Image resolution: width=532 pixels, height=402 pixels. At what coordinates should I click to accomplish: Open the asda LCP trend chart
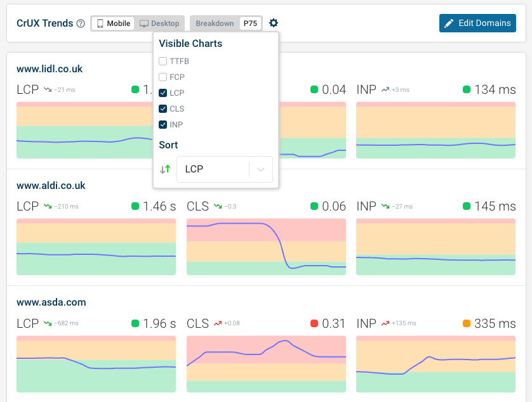pyautogui.click(x=96, y=364)
